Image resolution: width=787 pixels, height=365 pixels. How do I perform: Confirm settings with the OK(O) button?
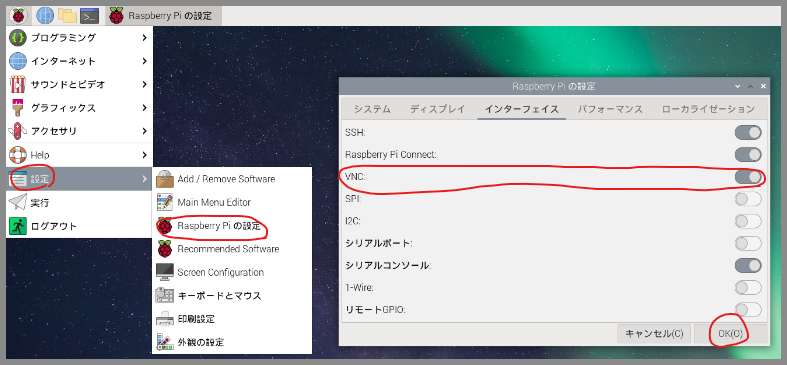click(730, 334)
